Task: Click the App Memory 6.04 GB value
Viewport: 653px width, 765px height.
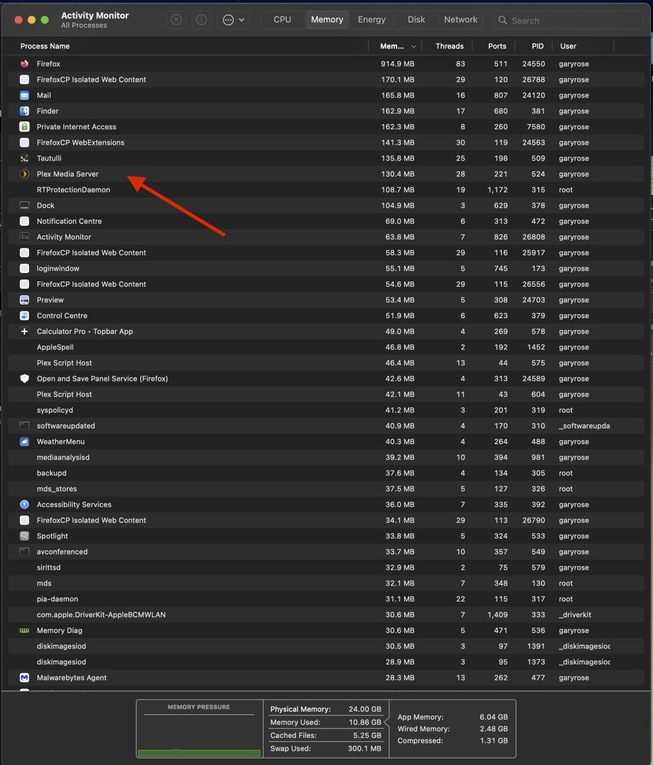Action: click(493, 717)
